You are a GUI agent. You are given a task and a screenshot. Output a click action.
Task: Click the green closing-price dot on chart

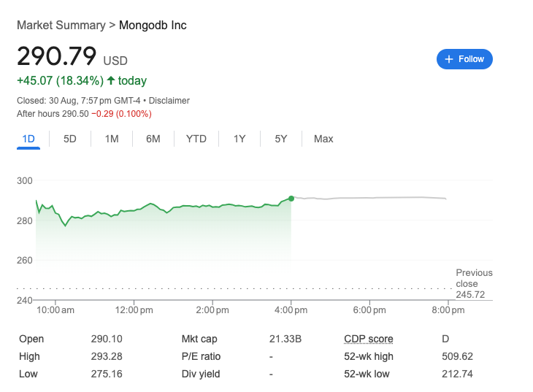[291, 198]
